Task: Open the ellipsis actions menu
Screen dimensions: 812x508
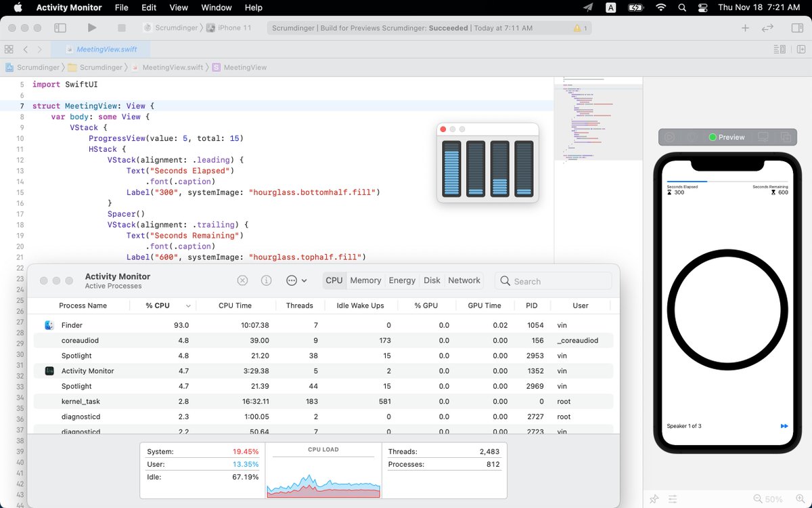Action: pyautogui.click(x=296, y=280)
